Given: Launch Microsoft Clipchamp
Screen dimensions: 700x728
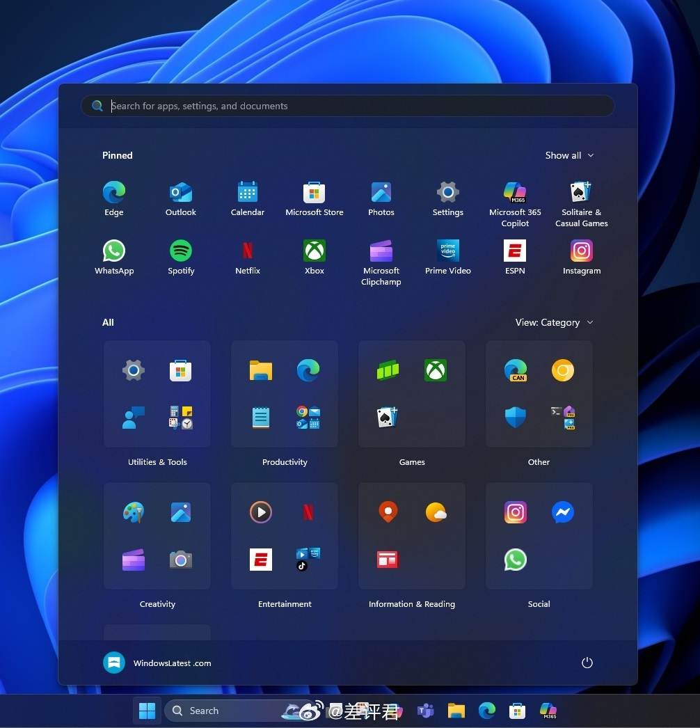Looking at the screenshot, I should pyautogui.click(x=381, y=263).
